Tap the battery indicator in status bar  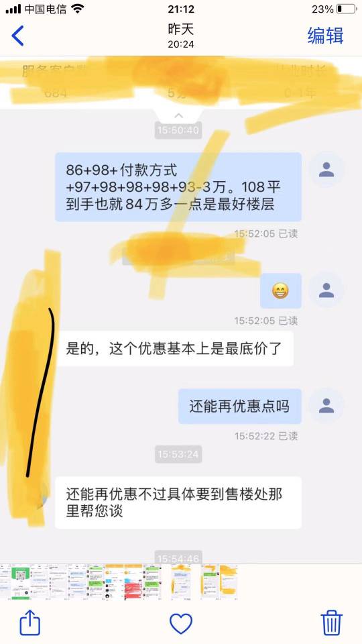coord(346,9)
